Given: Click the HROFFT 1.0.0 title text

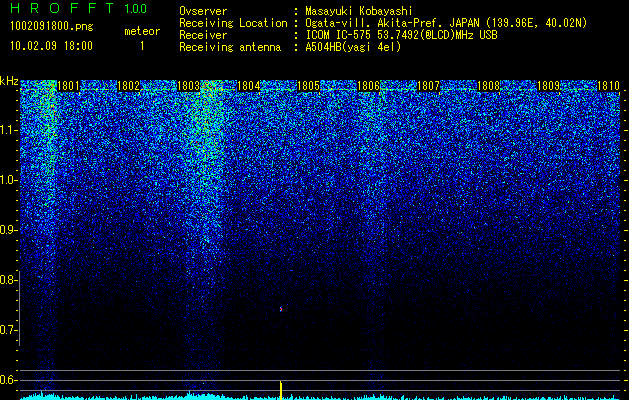Looking at the screenshot, I should pos(79,8).
